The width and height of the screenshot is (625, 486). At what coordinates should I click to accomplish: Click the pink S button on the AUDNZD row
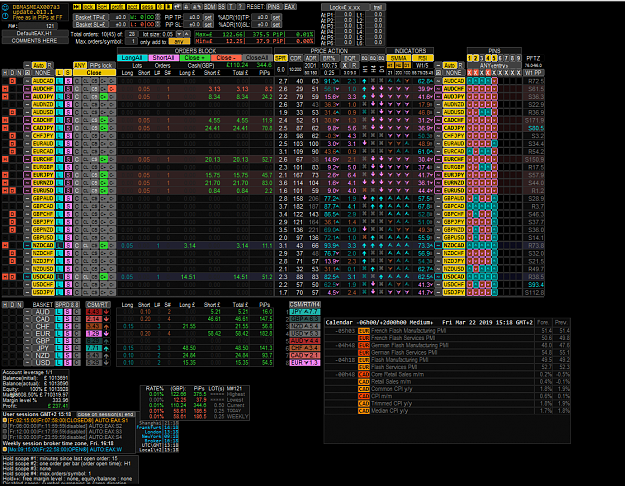click(68, 104)
